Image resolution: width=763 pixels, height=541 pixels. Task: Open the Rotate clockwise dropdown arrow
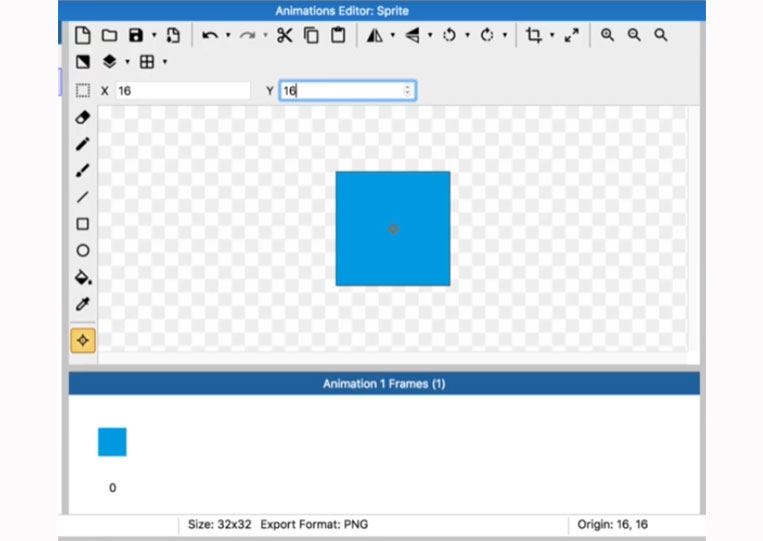(x=505, y=35)
